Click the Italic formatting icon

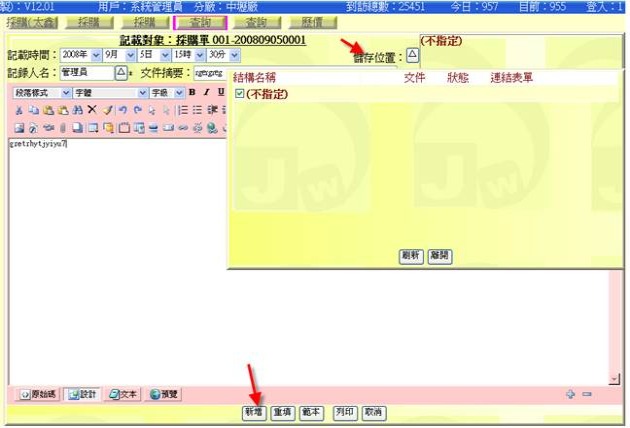point(206,92)
